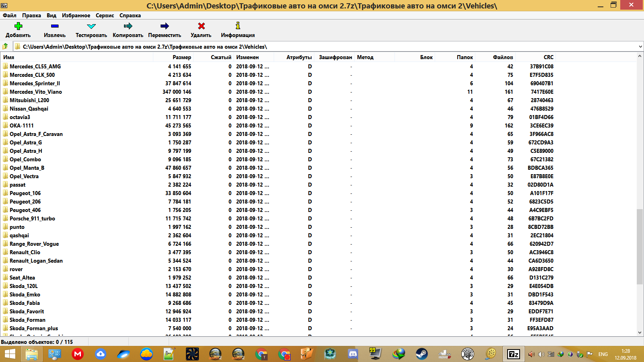Sort by the Файлов column header
Image resolution: width=644 pixels, height=362 pixels.
click(x=495, y=57)
